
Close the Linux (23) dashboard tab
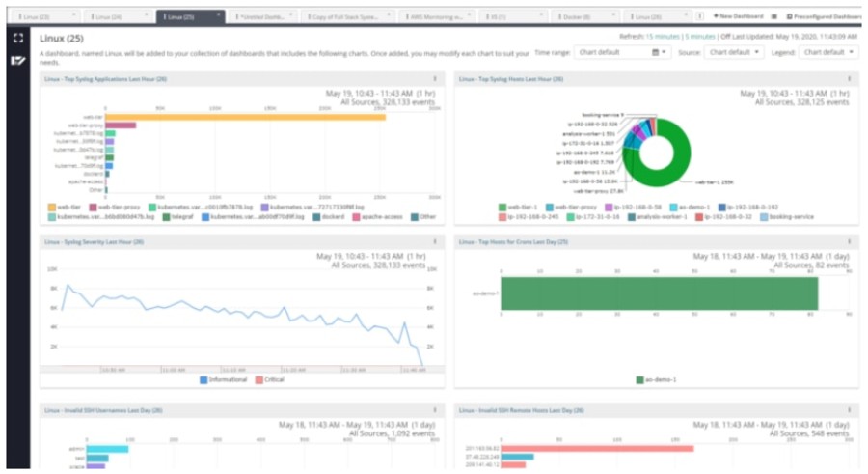coord(73,15)
